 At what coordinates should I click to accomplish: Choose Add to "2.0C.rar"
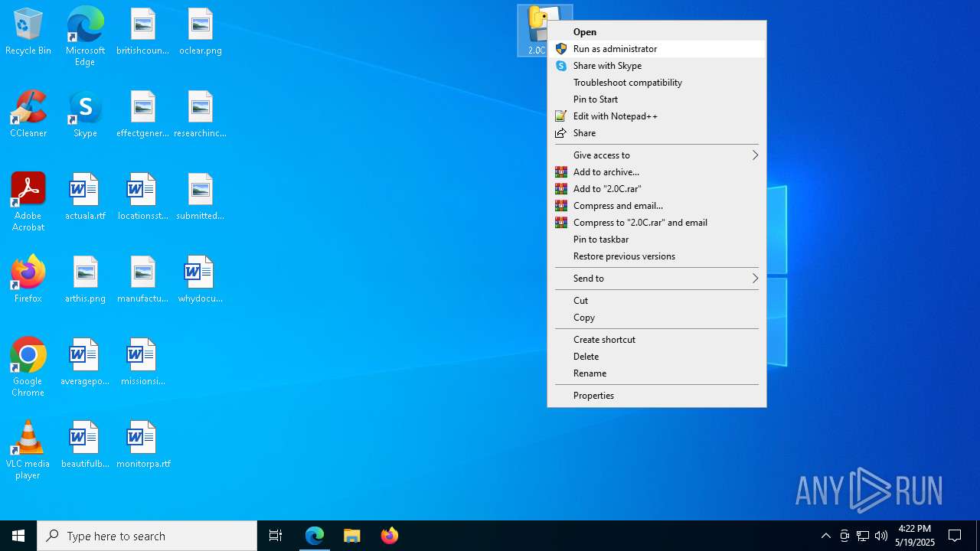(657, 189)
